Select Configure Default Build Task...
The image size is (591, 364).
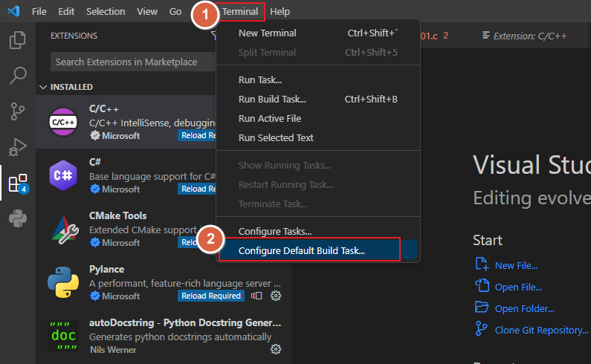[318, 250]
